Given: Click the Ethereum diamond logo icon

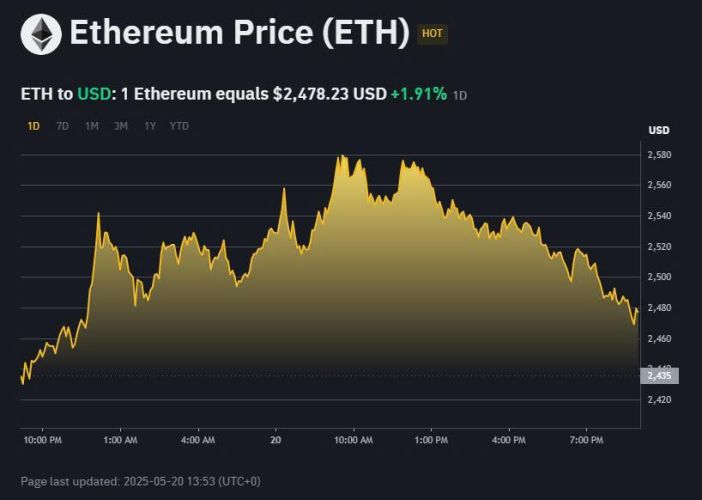Looking at the screenshot, I should coord(41,34).
